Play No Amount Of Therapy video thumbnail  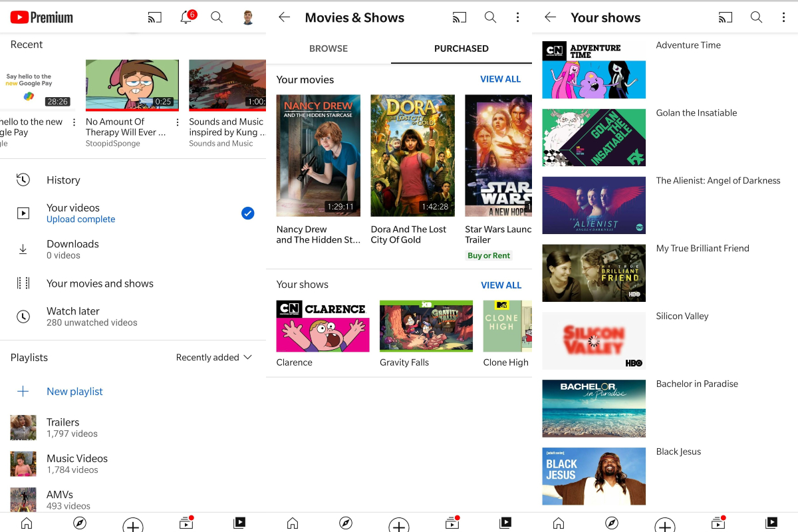(x=132, y=85)
